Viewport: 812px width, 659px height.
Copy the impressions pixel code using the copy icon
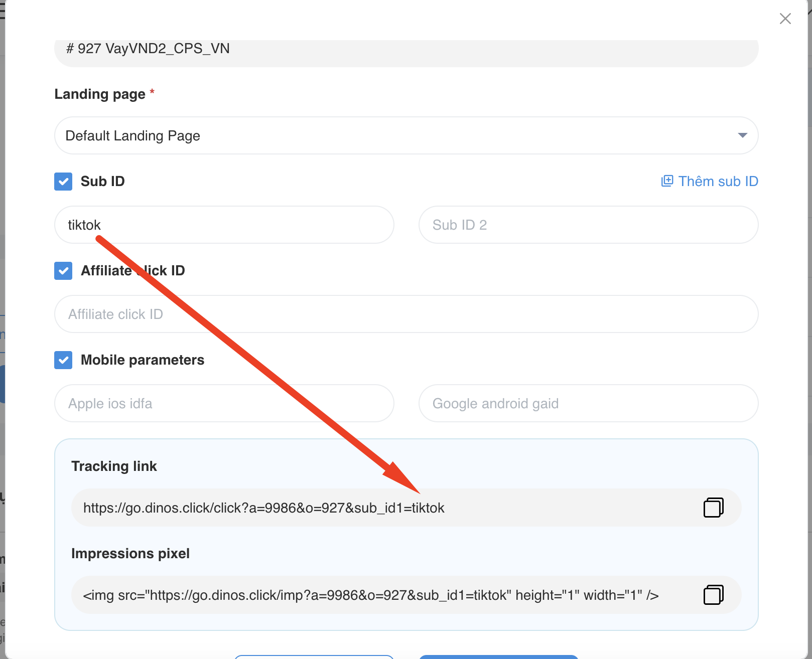713,595
